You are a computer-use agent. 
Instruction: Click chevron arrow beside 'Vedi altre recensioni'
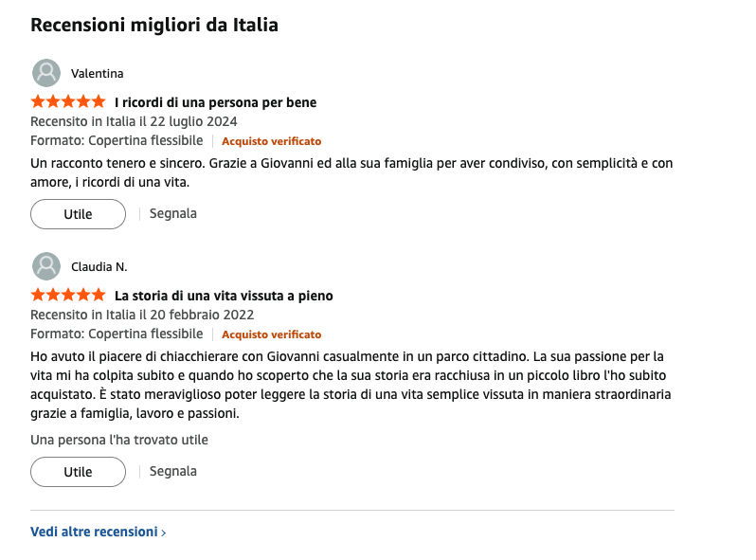[164, 533]
